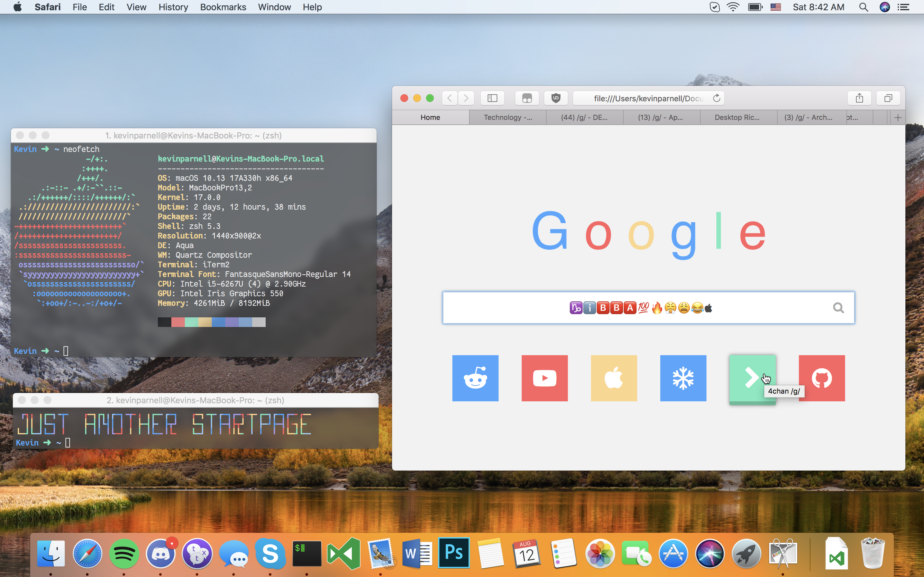Open a new tab with plus button

click(x=898, y=118)
